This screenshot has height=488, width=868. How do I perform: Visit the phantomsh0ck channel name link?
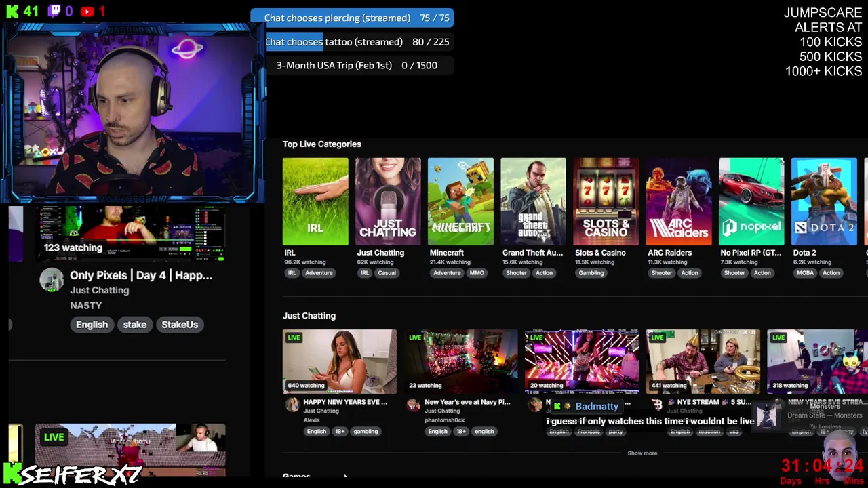[x=444, y=420]
